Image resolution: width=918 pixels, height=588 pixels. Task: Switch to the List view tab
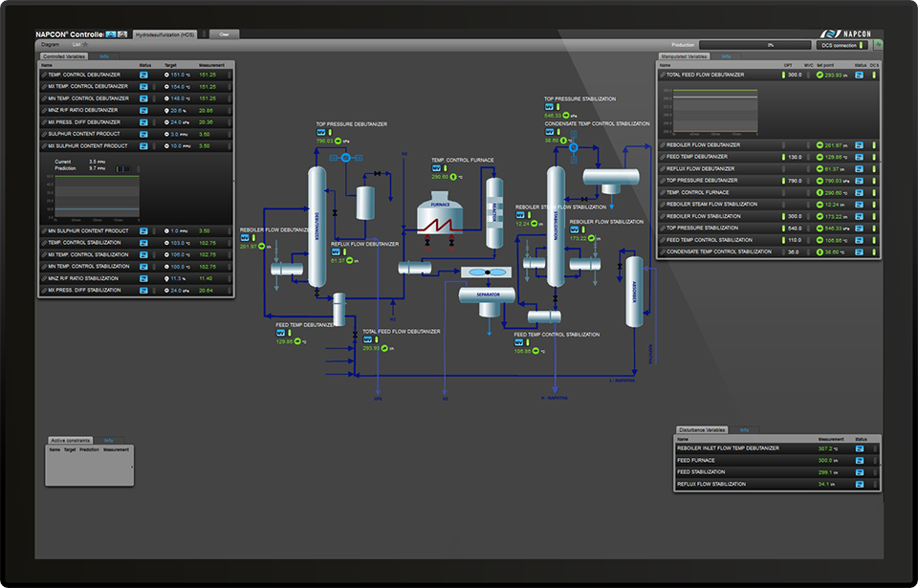point(76,44)
